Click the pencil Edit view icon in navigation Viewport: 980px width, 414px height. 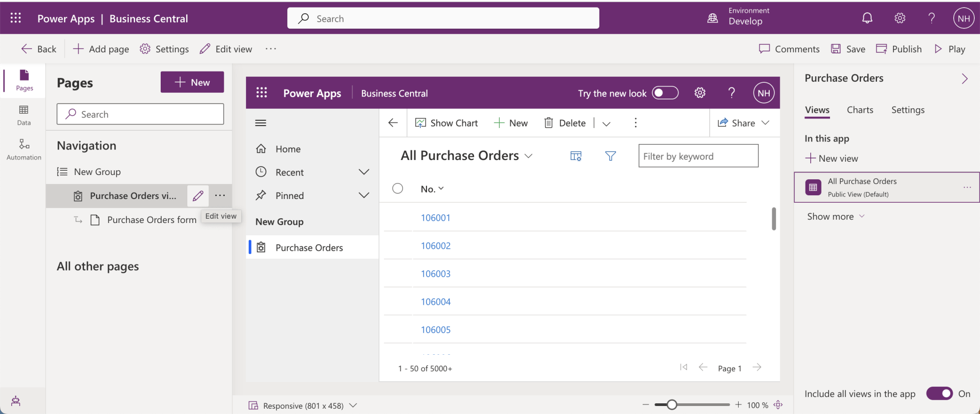pos(197,196)
